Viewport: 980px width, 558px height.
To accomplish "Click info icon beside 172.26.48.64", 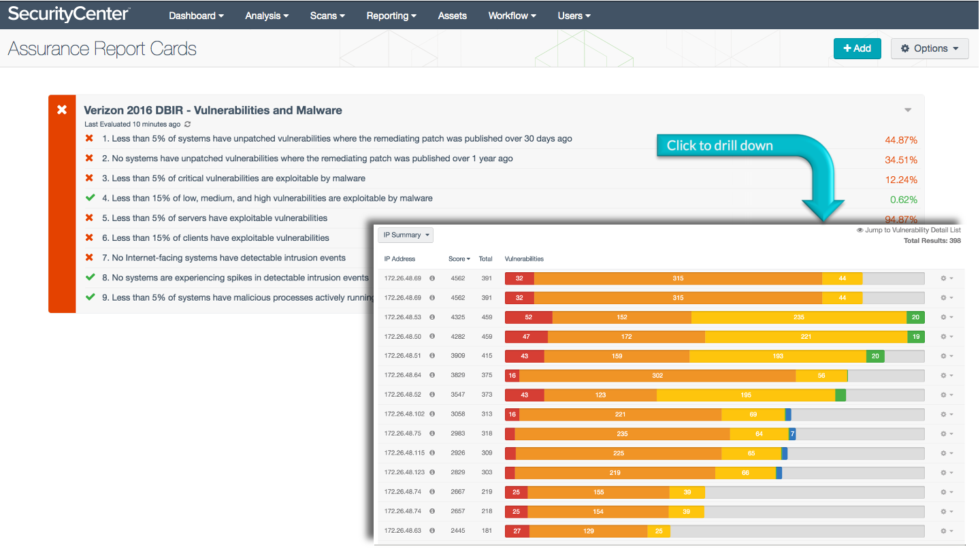I will pos(432,375).
